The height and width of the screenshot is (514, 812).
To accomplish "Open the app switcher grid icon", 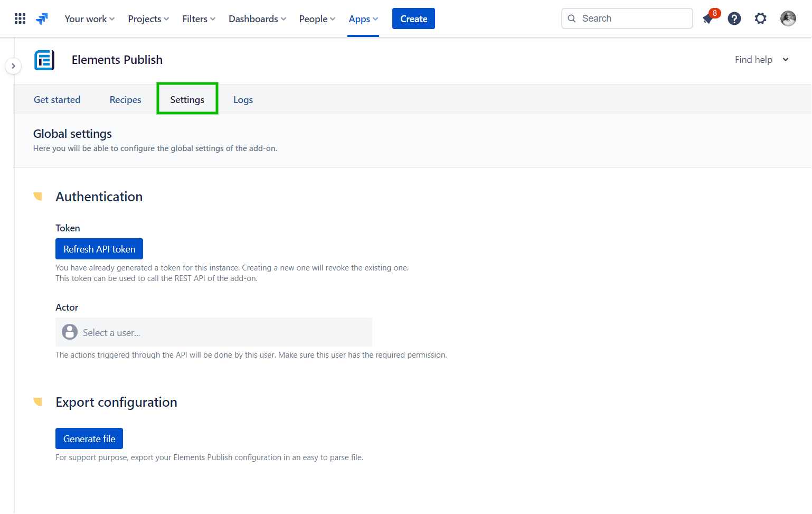I will click(20, 19).
